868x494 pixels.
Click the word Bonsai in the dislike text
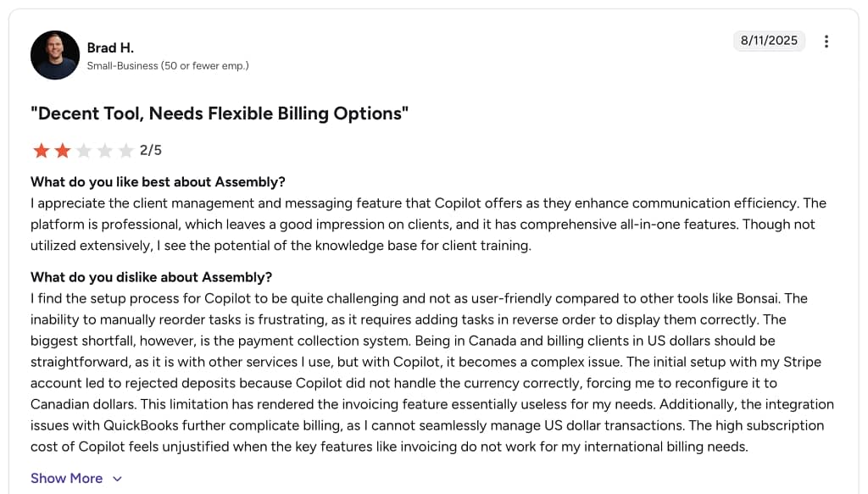pyautogui.click(x=757, y=299)
